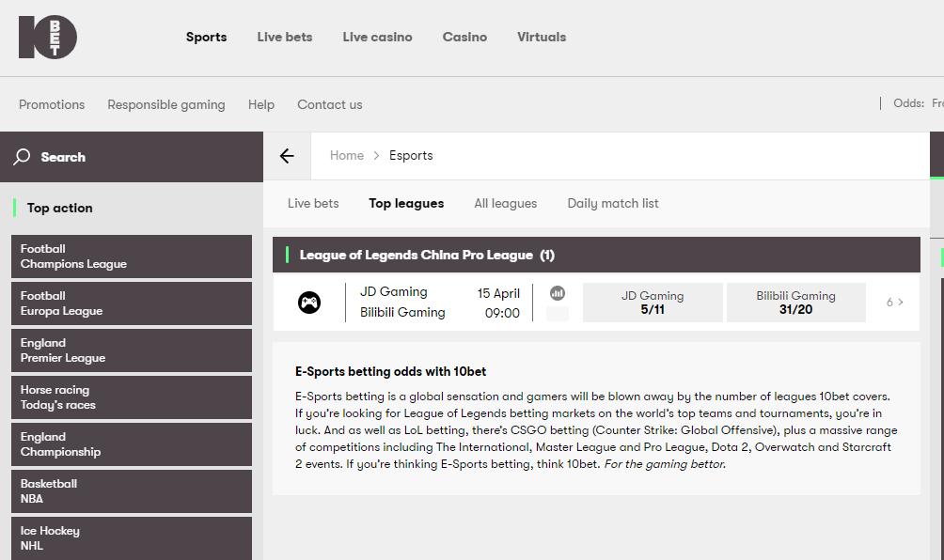Click the back arrow above the breadcrumb

[x=287, y=155]
